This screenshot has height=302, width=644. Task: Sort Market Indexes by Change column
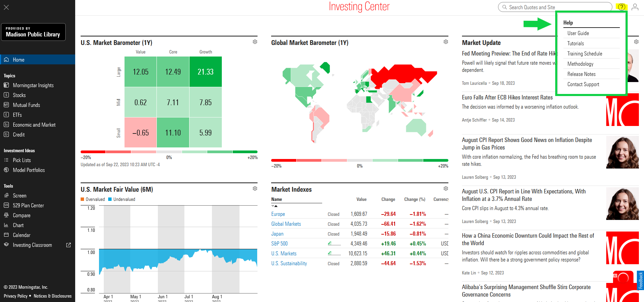388,200
